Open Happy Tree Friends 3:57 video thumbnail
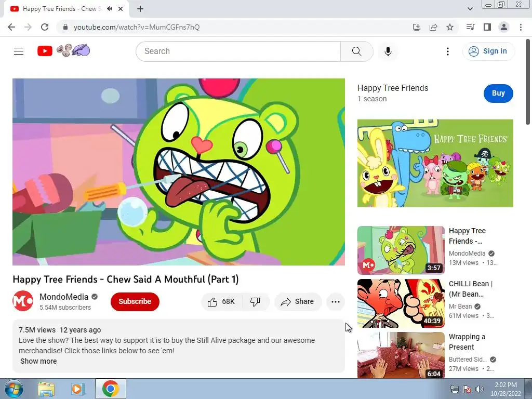 [401, 250]
